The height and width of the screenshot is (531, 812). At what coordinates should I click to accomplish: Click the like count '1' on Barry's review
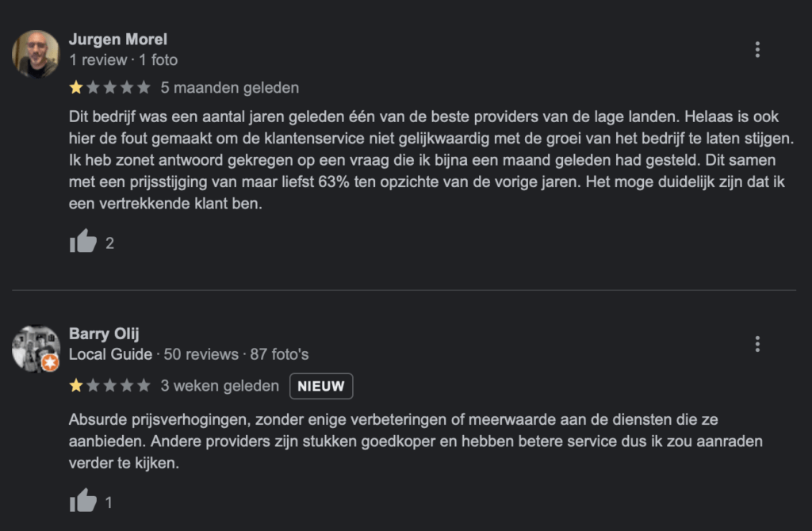(x=109, y=502)
